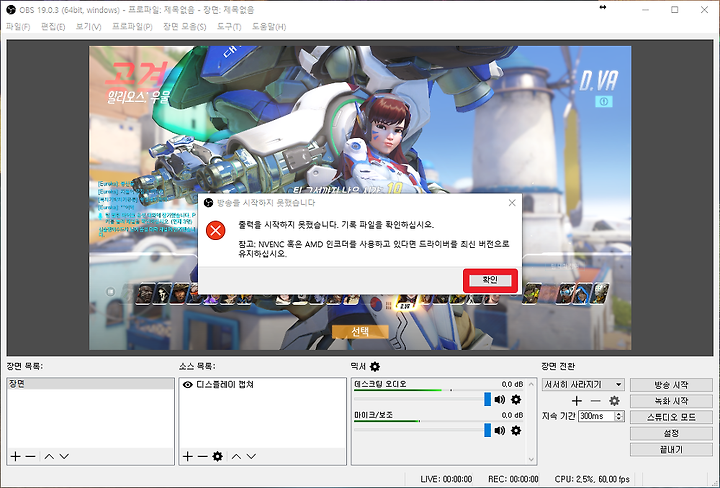Click 마이크/보조 volume slider handle
Screen dimensions: 720x488
(488, 430)
